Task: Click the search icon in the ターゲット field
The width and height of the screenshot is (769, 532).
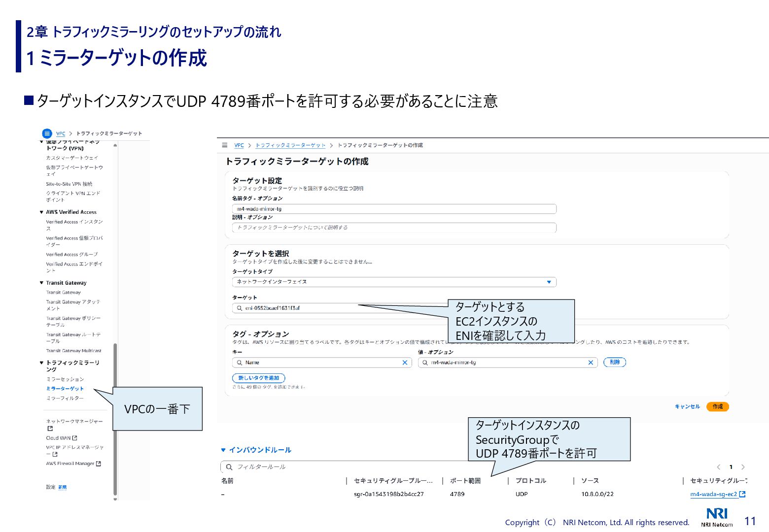Action: (x=240, y=308)
